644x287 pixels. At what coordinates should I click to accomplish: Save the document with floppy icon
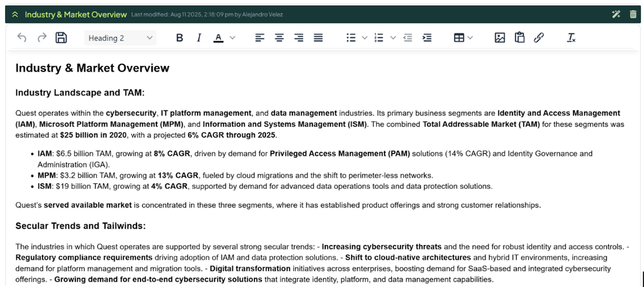[x=61, y=38]
